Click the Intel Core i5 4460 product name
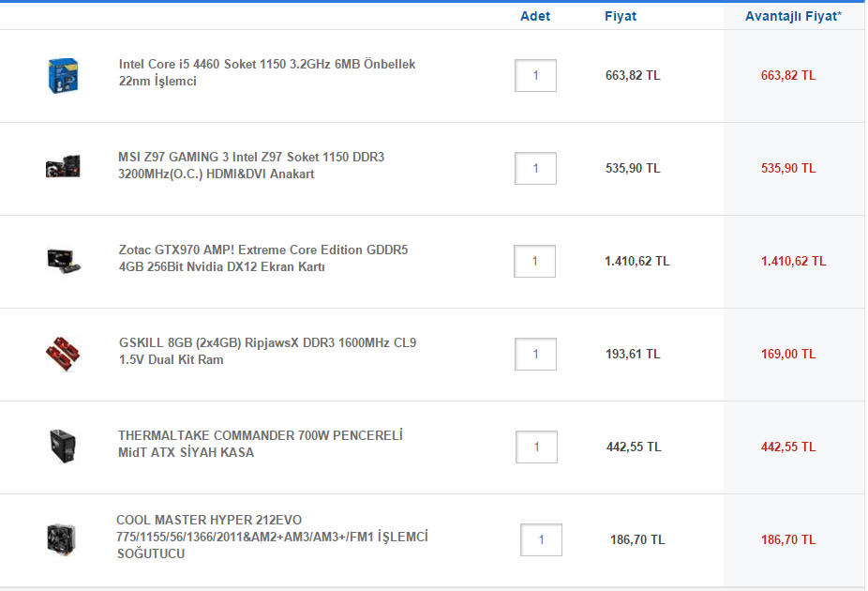This screenshot has width=868, height=591. click(267, 72)
